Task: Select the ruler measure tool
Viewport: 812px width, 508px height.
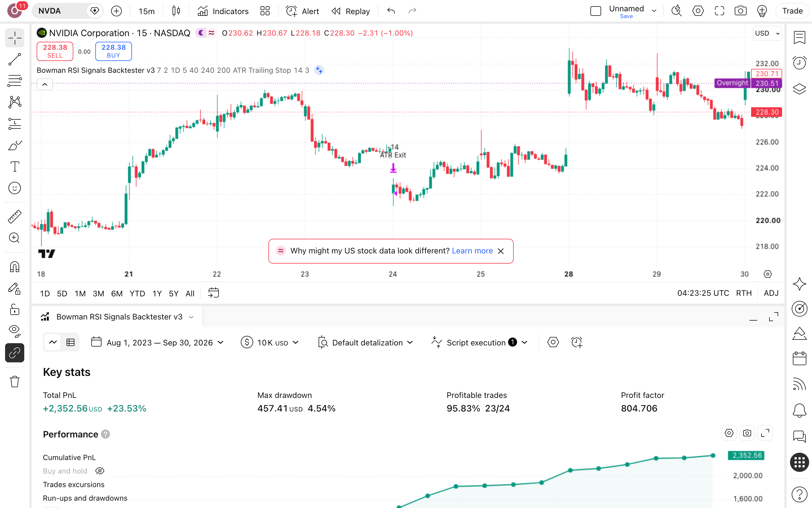Action: 15,216
